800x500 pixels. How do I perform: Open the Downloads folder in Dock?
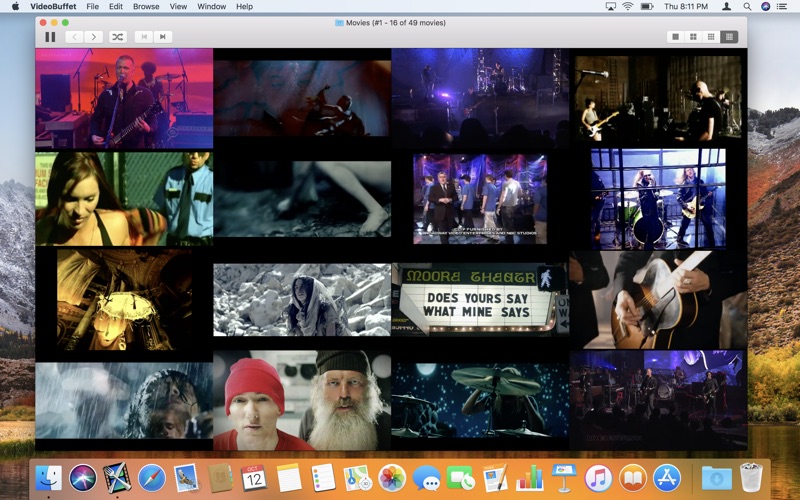716,478
